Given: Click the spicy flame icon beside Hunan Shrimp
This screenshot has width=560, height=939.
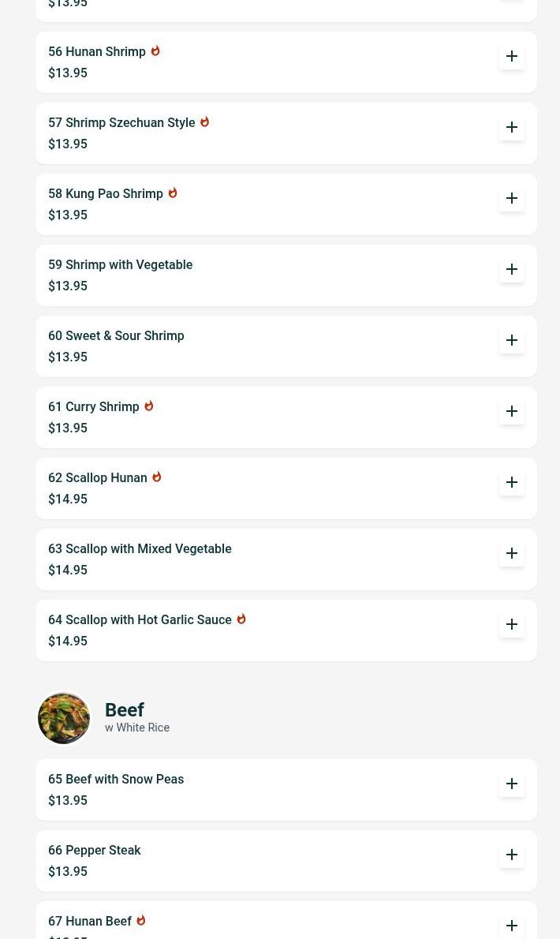Looking at the screenshot, I should (x=155, y=51).
